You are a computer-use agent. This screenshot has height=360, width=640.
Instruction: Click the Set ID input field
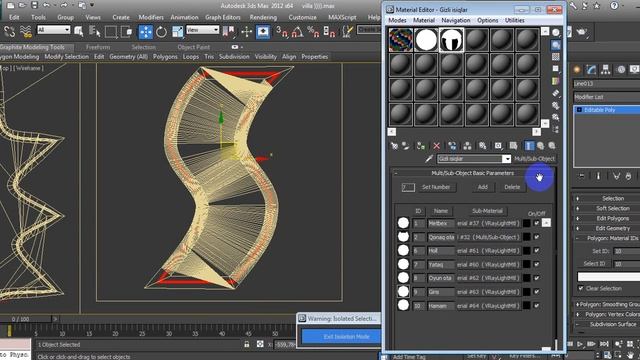[x=627, y=251]
